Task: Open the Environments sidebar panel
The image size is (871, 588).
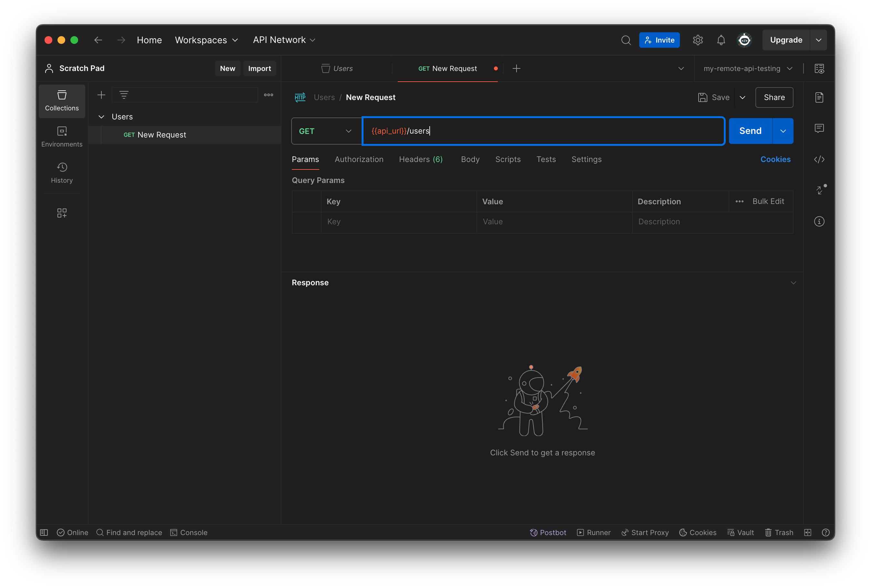Action: [61, 136]
